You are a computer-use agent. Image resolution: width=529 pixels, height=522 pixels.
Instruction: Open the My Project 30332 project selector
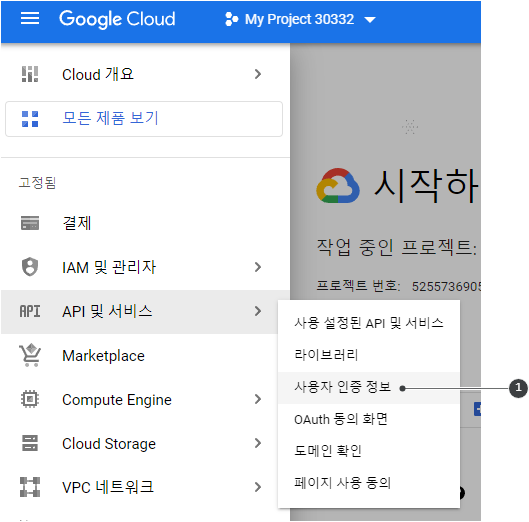[x=300, y=19]
